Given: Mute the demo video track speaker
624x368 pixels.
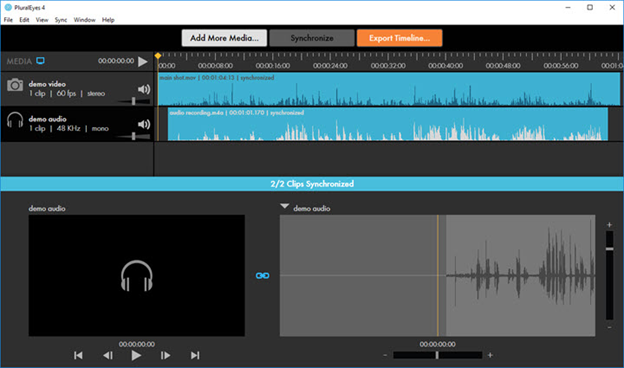Looking at the screenshot, I should [x=144, y=89].
